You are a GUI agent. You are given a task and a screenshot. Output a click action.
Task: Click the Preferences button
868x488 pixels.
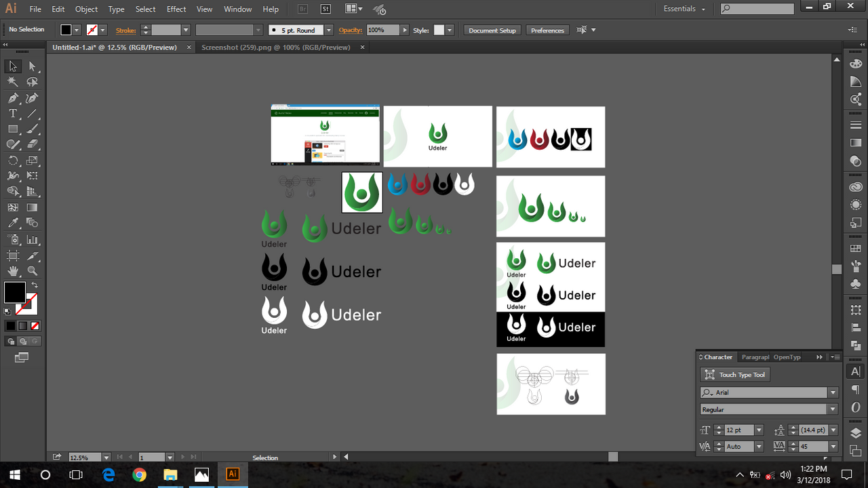coord(547,30)
